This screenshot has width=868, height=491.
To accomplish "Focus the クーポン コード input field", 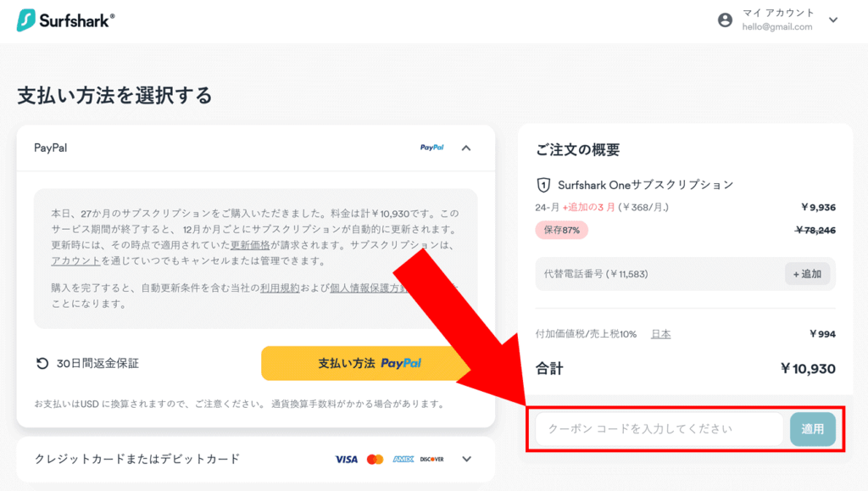I will pos(659,429).
